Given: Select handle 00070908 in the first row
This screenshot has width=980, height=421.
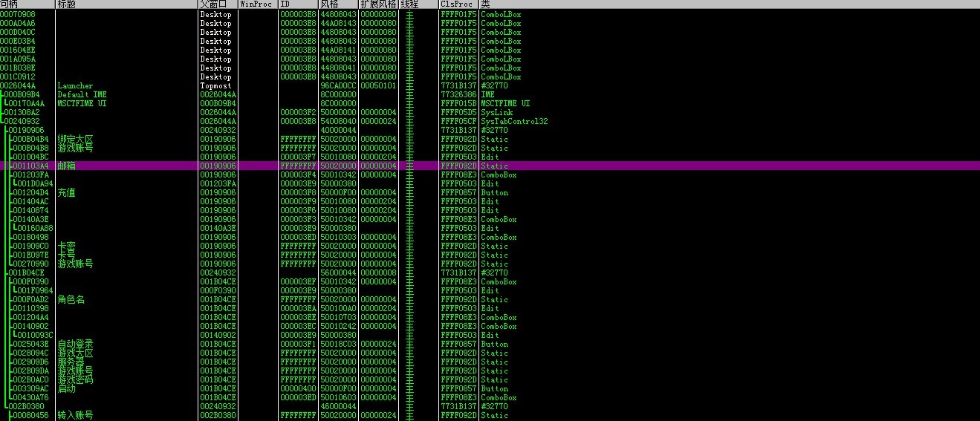Looking at the screenshot, I should click(x=18, y=15).
